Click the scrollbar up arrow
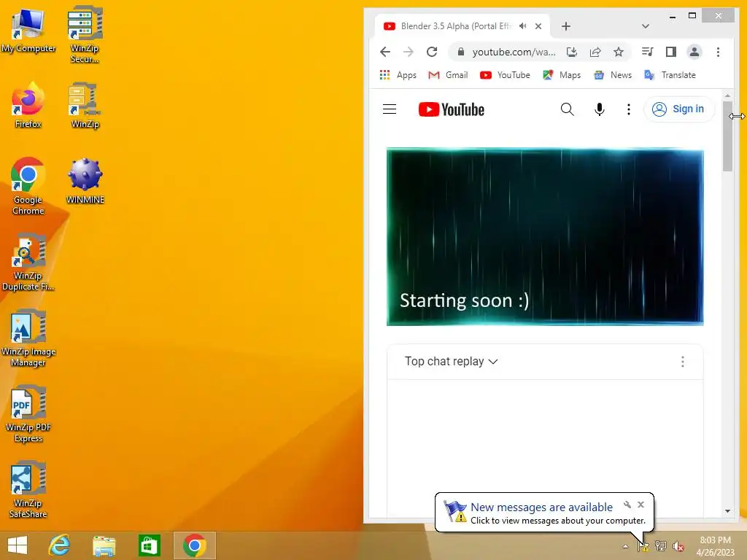 coord(727,96)
